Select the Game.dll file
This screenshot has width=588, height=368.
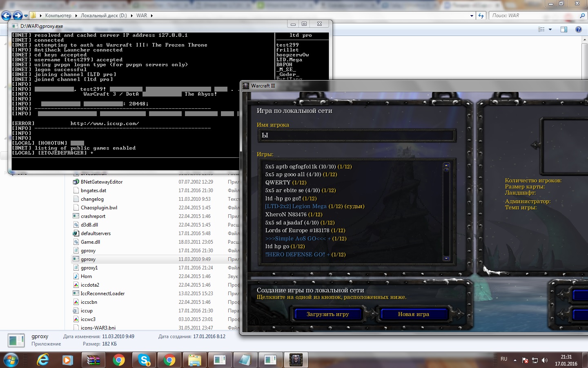[90, 242]
